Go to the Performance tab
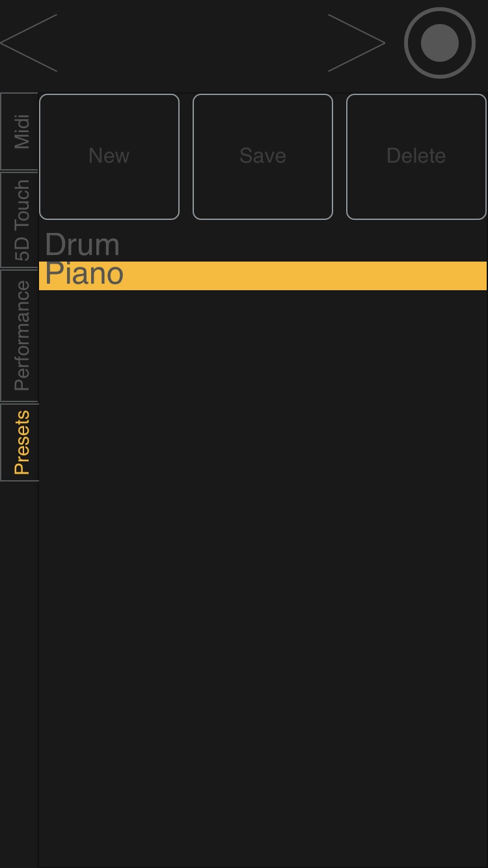The image size is (488, 868). pos(20,335)
